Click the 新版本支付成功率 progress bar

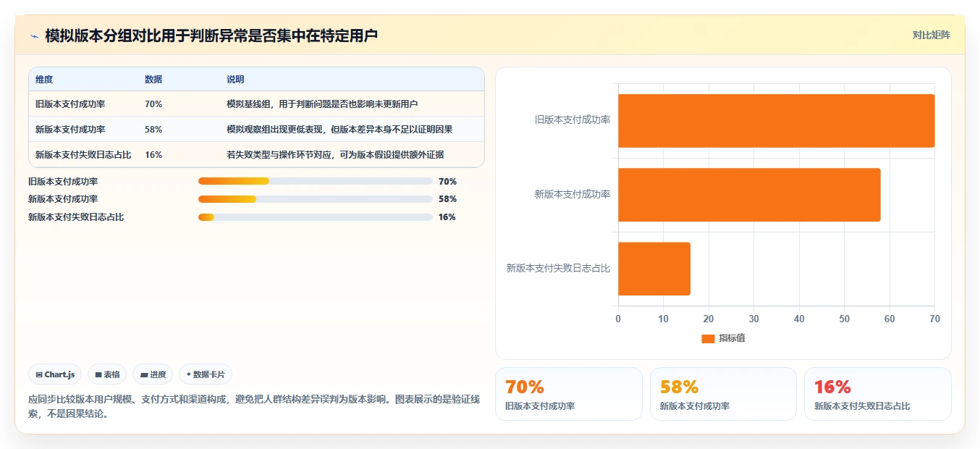pyautogui.click(x=315, y=199)
